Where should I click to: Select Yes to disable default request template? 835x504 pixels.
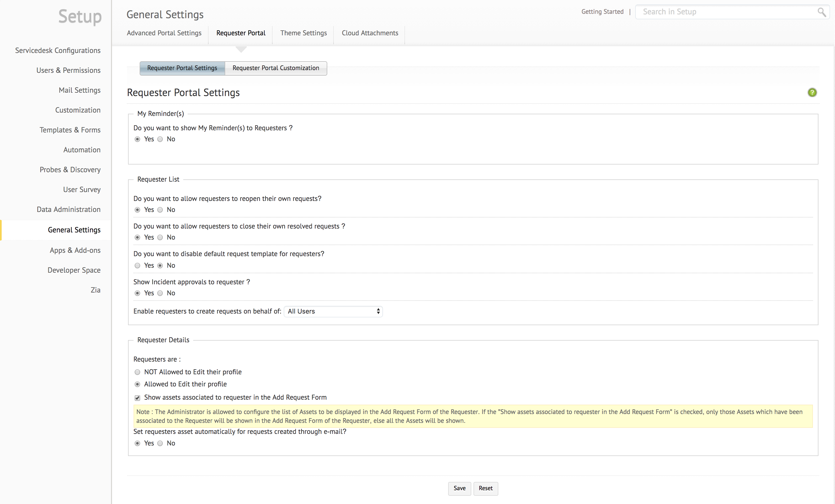tap(137, 266)
